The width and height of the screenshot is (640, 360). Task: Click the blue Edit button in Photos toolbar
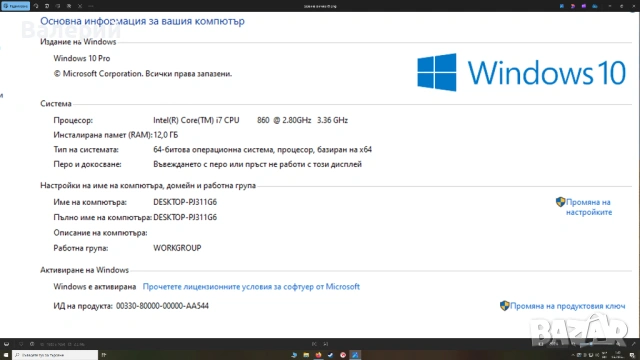16,6
